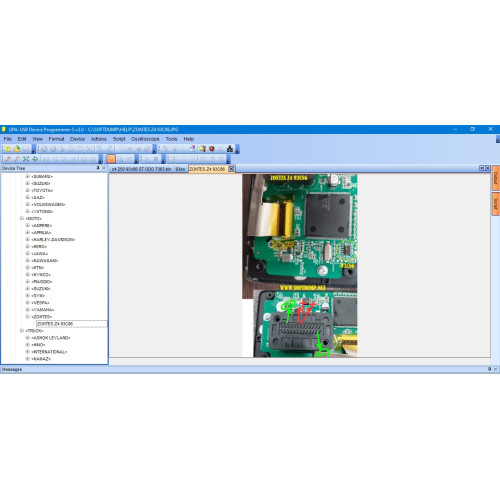Click the Open file folder icon
The width and height of the screenshot is (500, 500).
[17, 149]
